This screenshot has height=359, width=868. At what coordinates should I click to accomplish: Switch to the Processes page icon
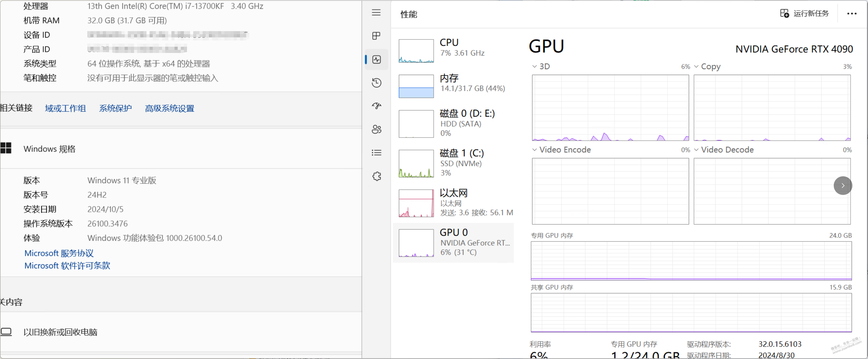[376, 36]
